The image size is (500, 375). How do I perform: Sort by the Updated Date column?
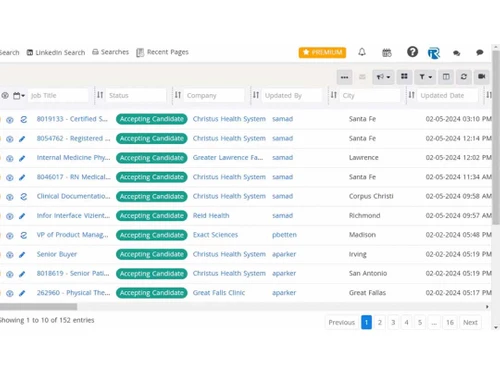click(x=412, y=95)
